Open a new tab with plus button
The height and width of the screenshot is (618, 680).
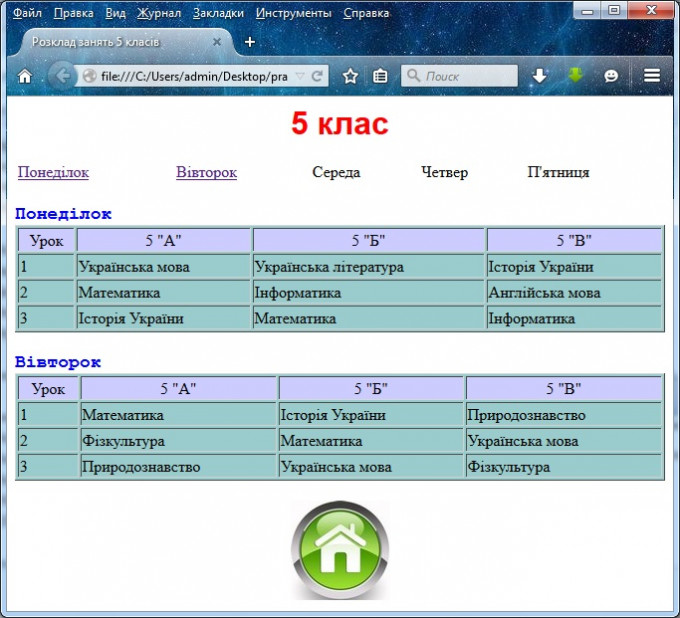coord(250,42)
